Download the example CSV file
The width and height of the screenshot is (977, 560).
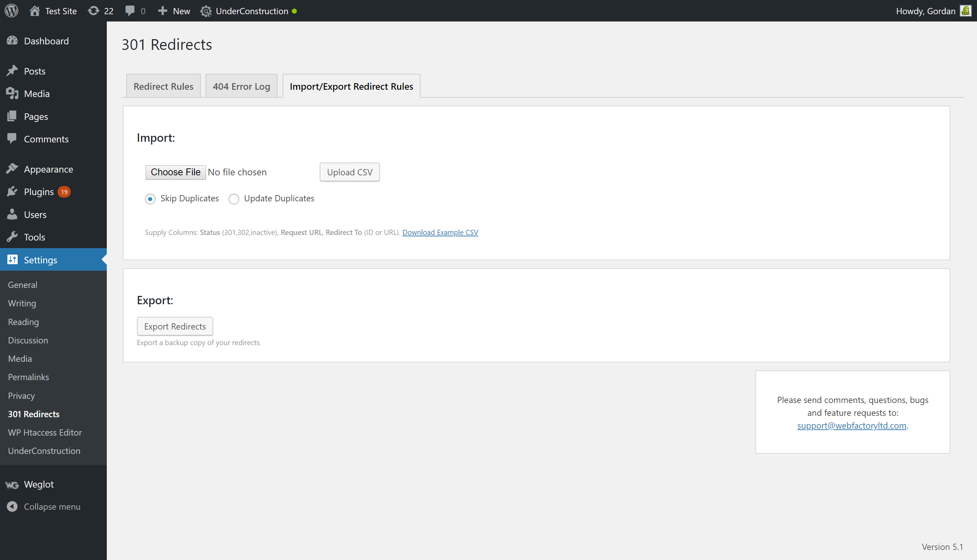(440, 232)
